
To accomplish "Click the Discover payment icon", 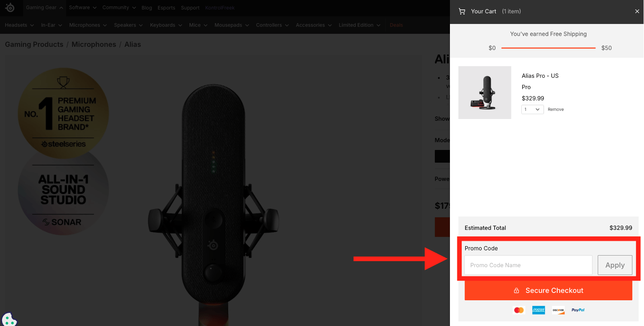I will click(558, 310).
